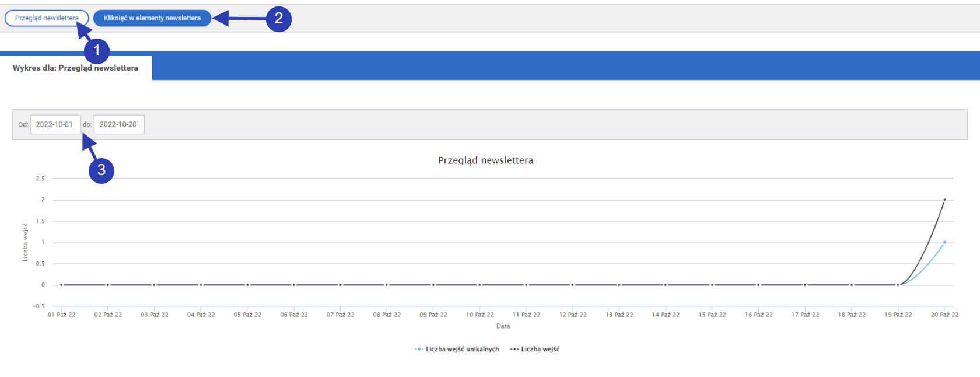Screen dimensions: 980x377
Task: Click the data point for 10 Paź 22
Action: coord(480,285)
